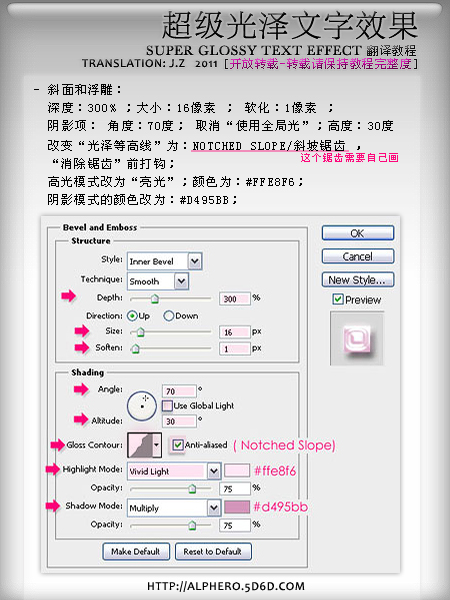Click the Make Default button
The image size is (450, 600).
point(136,551)
